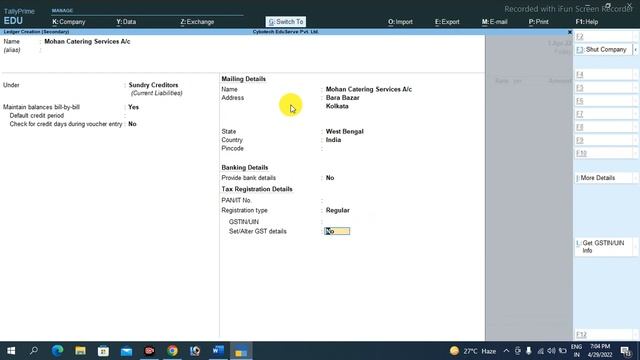Click address line Bara Bazar
The height and width of the screenshot is (360, 640).
[342, 98]
